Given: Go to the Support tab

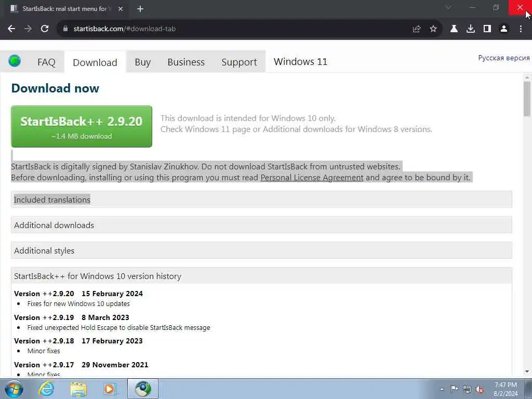Looking at the screenshot, I should (239, 62).
